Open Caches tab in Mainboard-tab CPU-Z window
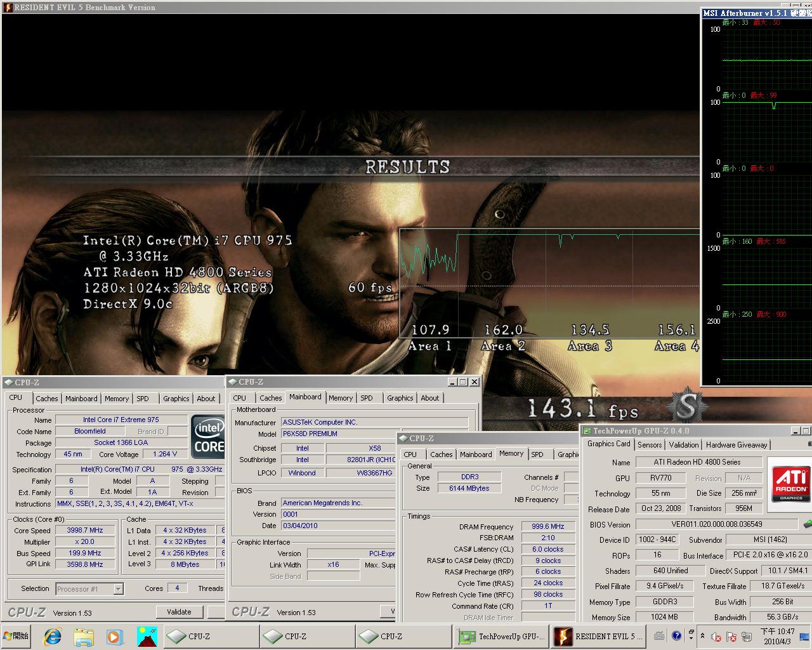Screen dimensions: 812x650 pyautogui.click(x=271, y=398)
